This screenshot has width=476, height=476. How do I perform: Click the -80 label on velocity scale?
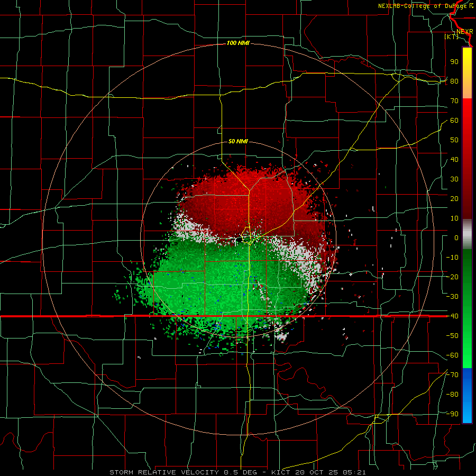click(x=452, y=395)
